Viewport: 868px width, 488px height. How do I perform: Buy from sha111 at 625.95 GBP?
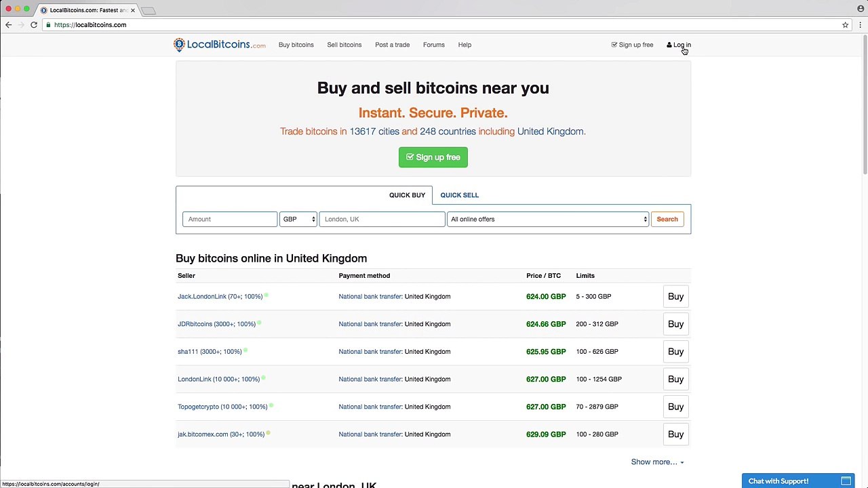point(675,352)
